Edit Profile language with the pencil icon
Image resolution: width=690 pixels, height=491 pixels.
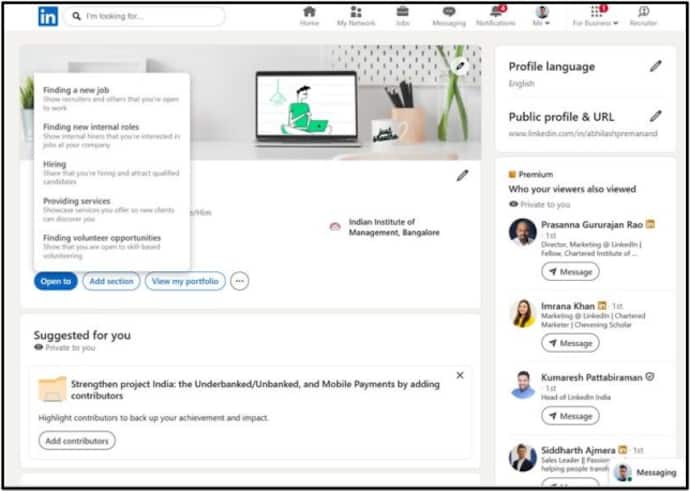coord(656,66)
